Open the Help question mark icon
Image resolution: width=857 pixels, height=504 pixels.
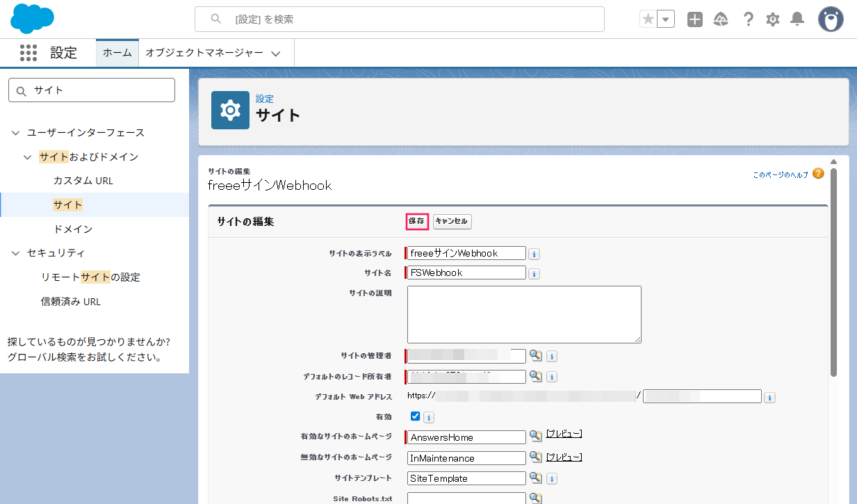point(748,19)
